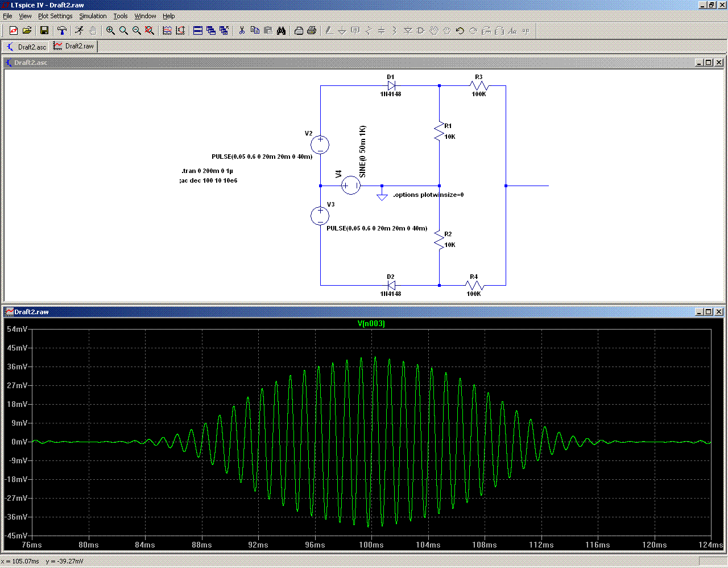Click the V(n003) trace label
Viewport: 728px width, 568px height.
click(371, 323)
